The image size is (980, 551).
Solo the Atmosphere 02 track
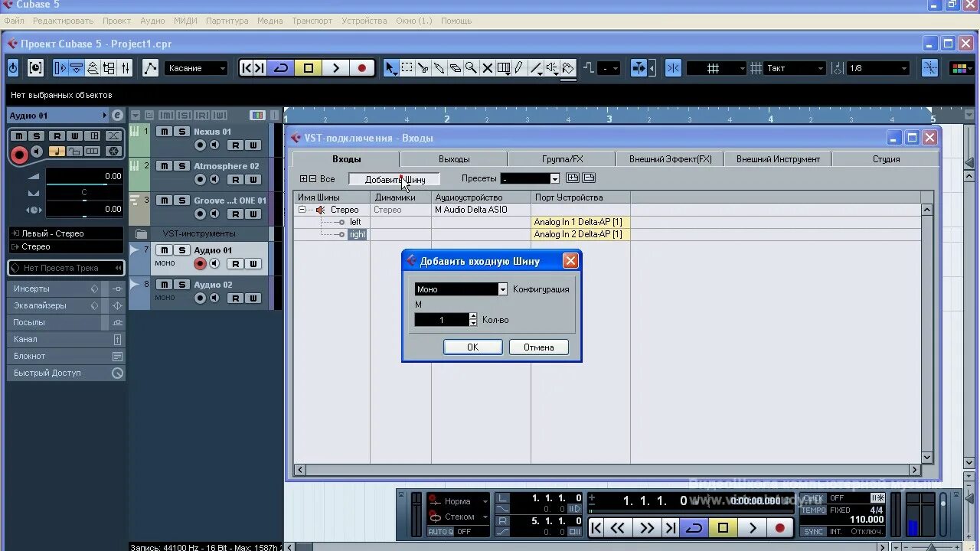click(x=181, y=166)
